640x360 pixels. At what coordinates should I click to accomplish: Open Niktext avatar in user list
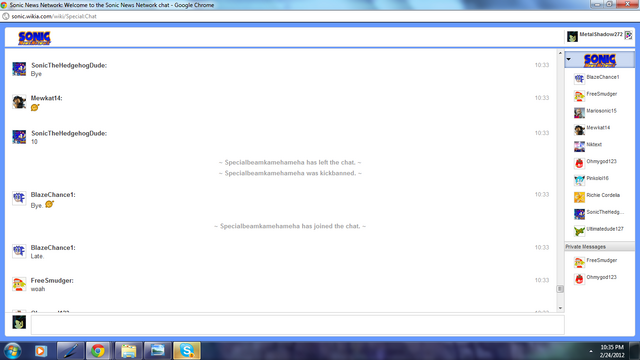579,146
